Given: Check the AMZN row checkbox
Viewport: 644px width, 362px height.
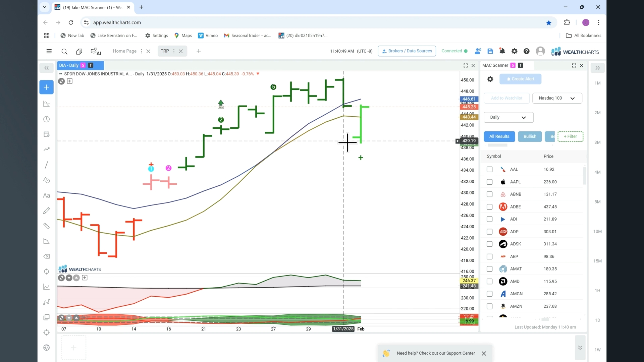Looking at the screenshot, I should [490, 306].
